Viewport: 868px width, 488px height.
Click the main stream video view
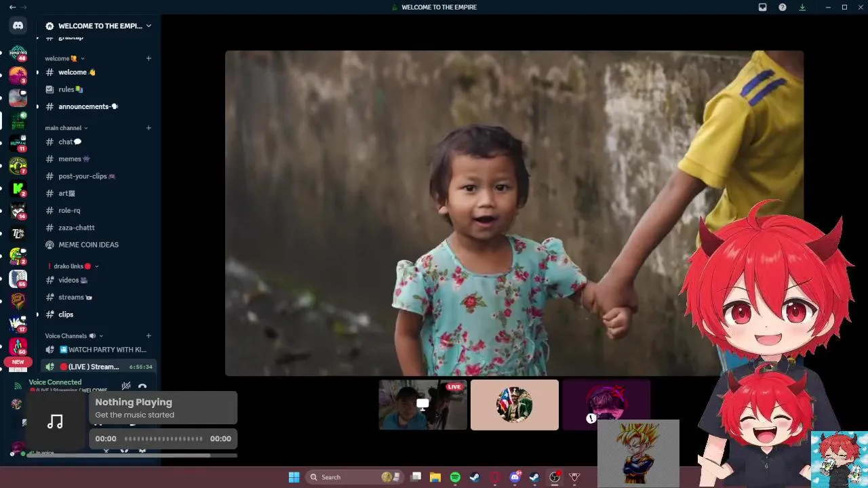pyautogui.click(x=514, y=213)
